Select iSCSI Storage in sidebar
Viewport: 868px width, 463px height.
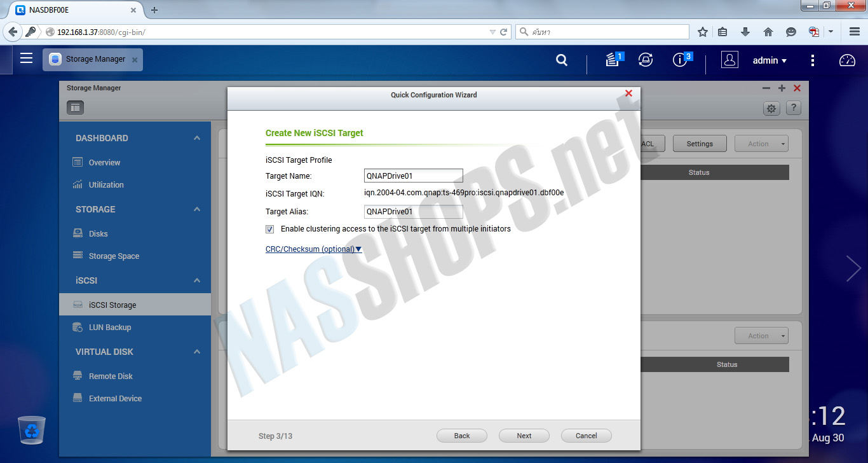pyautogui.click(x=135, y=305)
